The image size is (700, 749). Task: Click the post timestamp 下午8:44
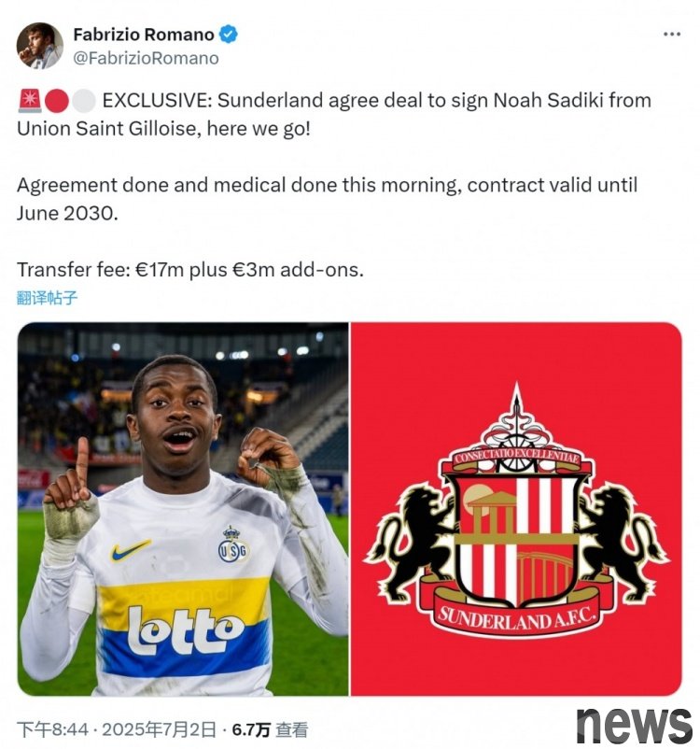pos(52,729)
